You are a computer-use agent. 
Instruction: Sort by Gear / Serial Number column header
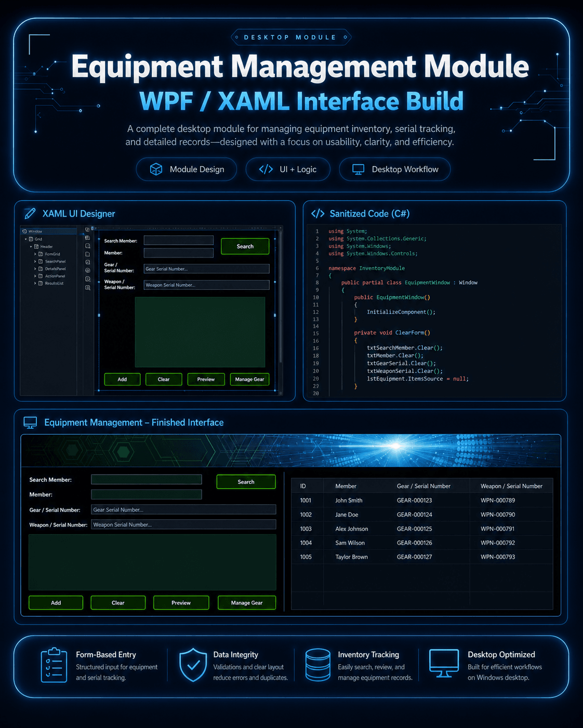(x=423, y=486)
